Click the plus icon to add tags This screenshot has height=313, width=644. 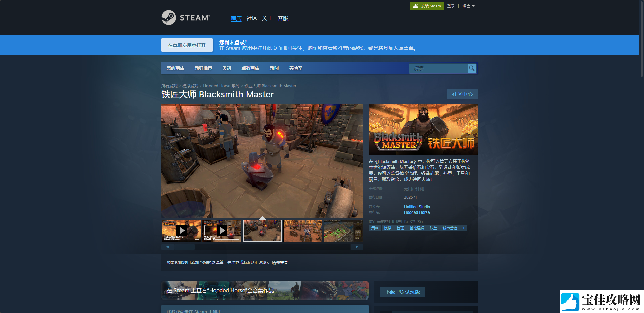coord(464,228)
